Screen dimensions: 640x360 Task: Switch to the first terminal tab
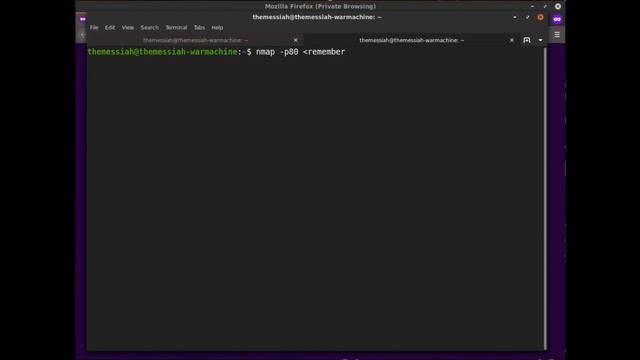click(x=195, y=40)
